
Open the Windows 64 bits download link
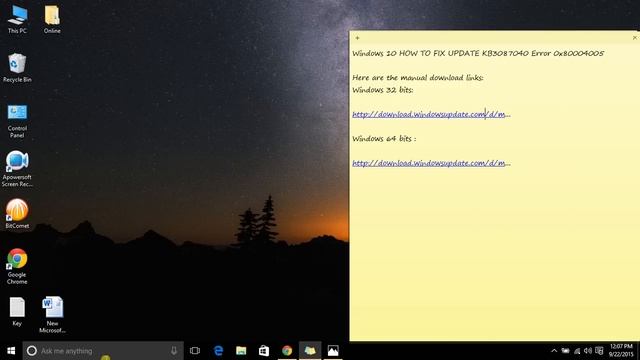coord(431,163)
